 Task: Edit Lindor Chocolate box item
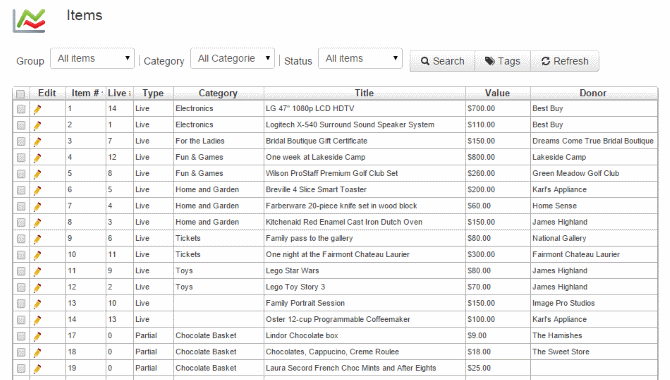click(37, 337)
